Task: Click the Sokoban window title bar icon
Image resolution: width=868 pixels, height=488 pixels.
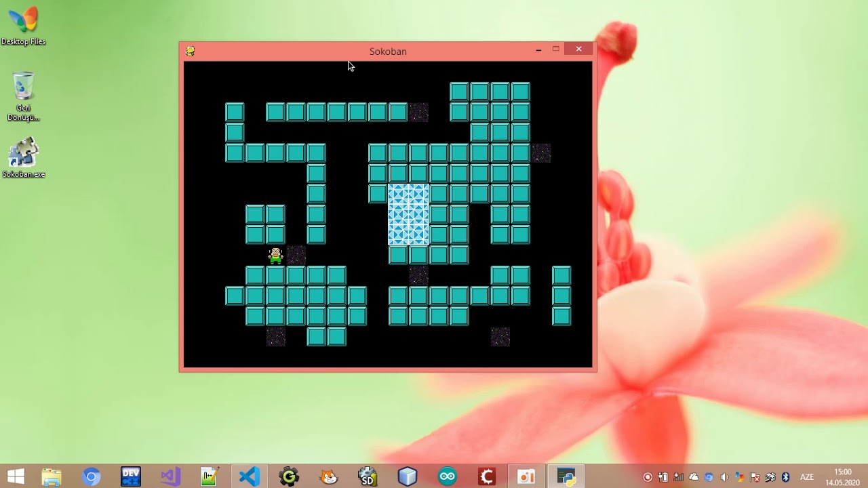Action: 191,51
